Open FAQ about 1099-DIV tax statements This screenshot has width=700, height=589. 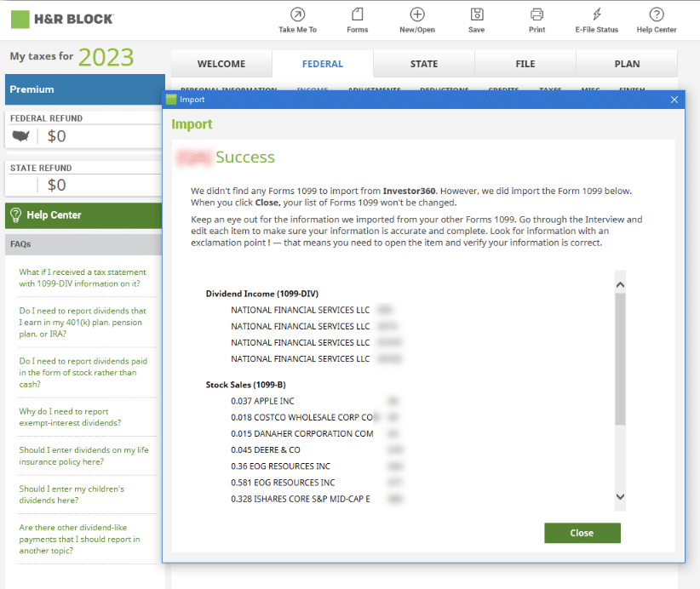[x=83, y=279]
